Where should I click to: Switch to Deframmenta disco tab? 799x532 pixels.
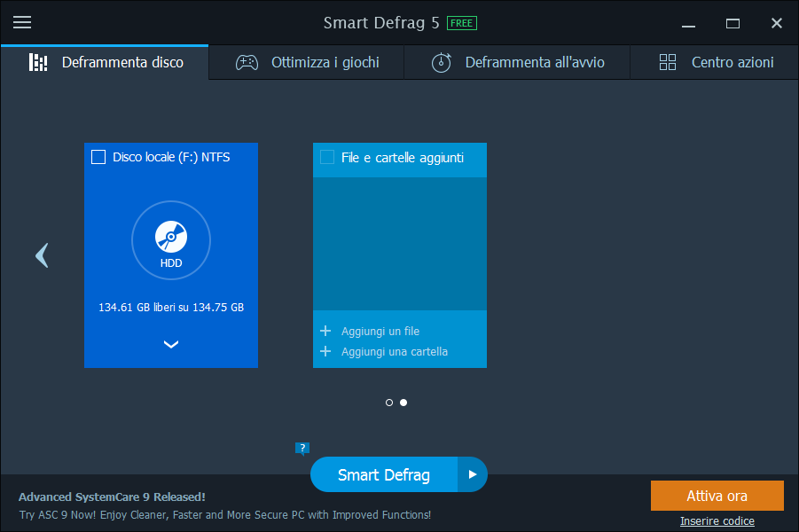(105, 62)
